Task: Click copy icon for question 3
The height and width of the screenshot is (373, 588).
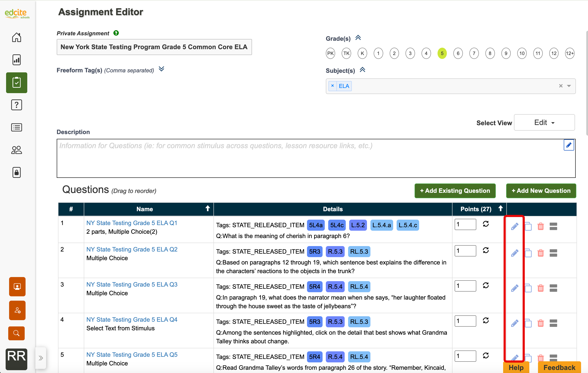Action: (x=528, y=288)
